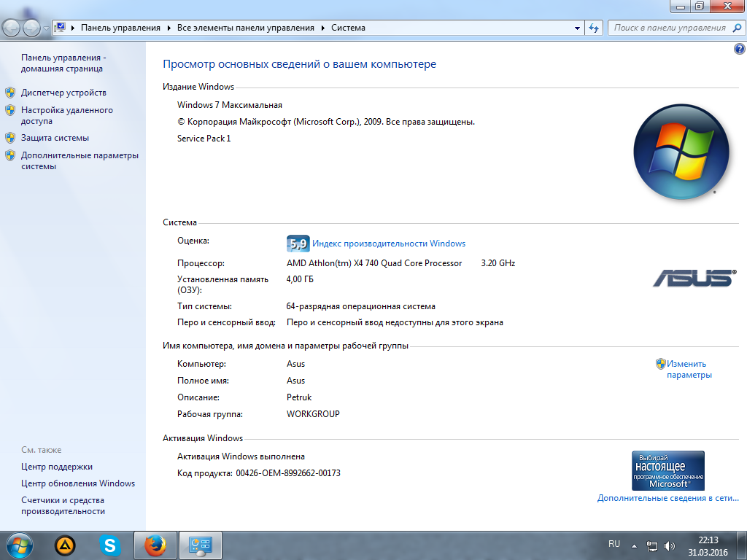Screen dimensions: 747x560
Task: Open recent pages dropdown next to navigation arrows
Action: (x=46, y=28)
